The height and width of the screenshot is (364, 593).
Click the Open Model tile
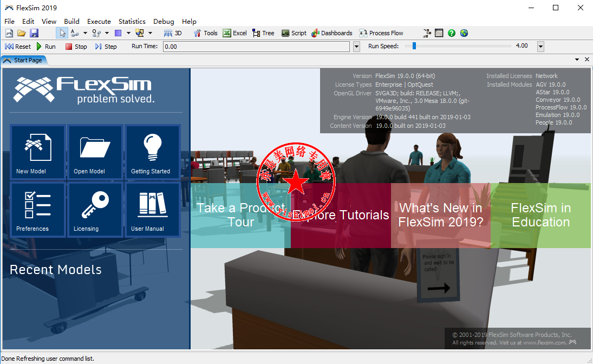pyautogui.click(x=95, y=152)
